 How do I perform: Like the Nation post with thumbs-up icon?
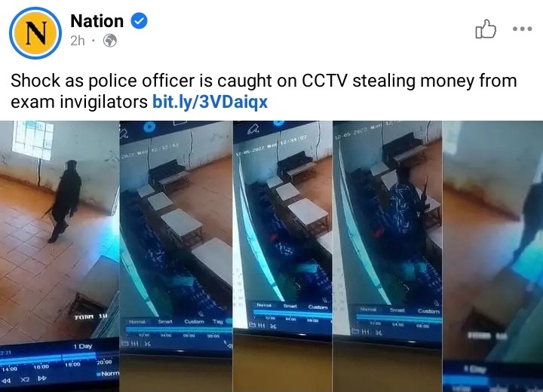(x=486, y=29)
